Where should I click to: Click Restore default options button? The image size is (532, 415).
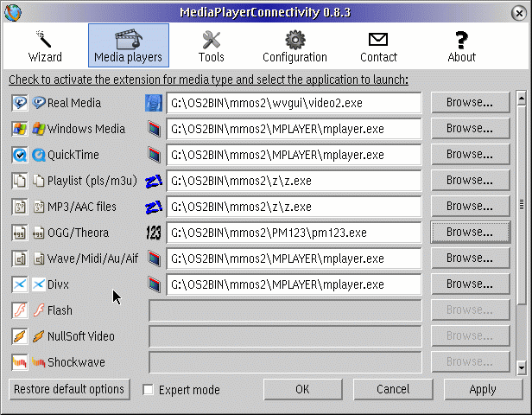69,389
